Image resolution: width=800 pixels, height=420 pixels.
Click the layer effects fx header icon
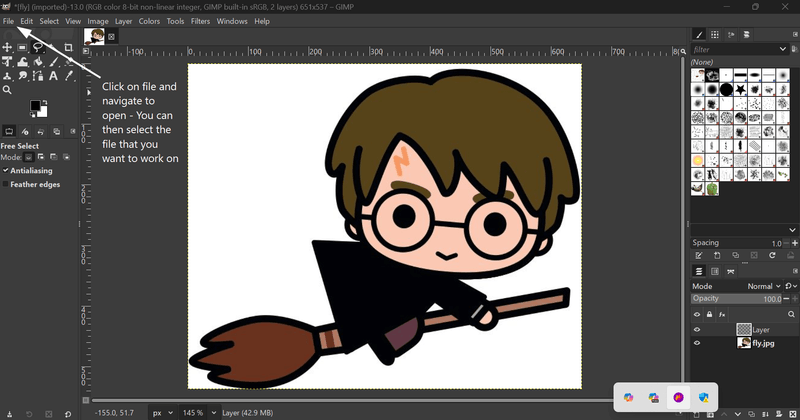click(x=722, y=314)
